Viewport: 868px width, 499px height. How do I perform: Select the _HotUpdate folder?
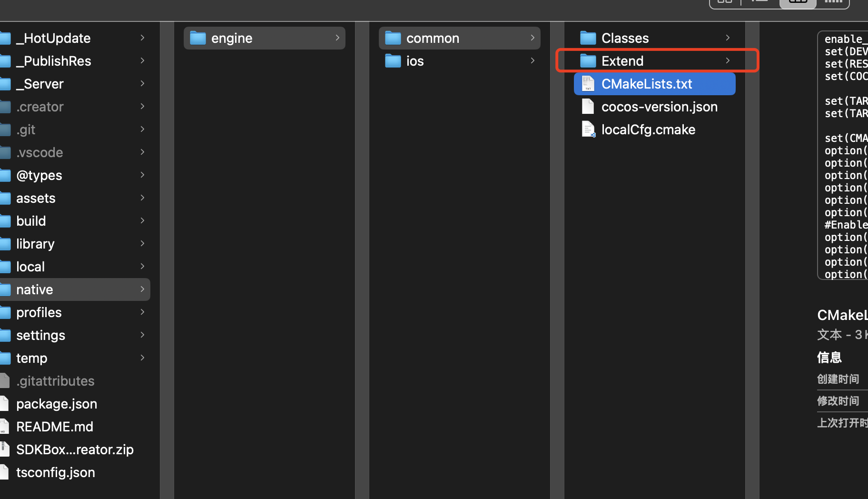pos(53,38)
